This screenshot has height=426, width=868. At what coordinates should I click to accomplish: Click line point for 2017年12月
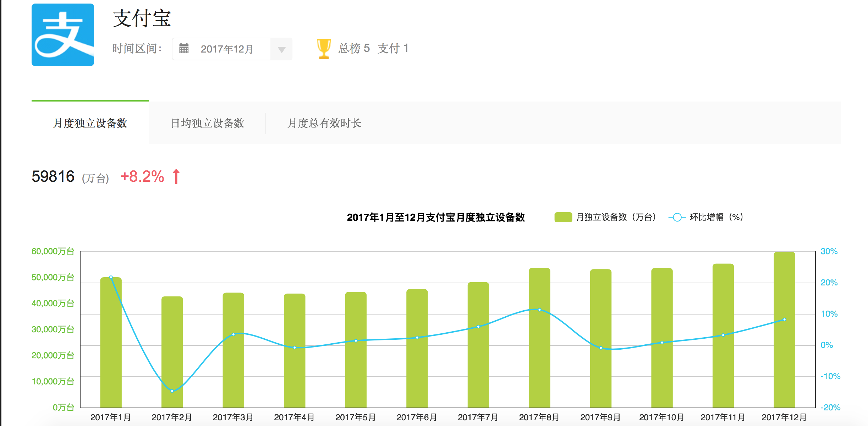coord(784,319)
